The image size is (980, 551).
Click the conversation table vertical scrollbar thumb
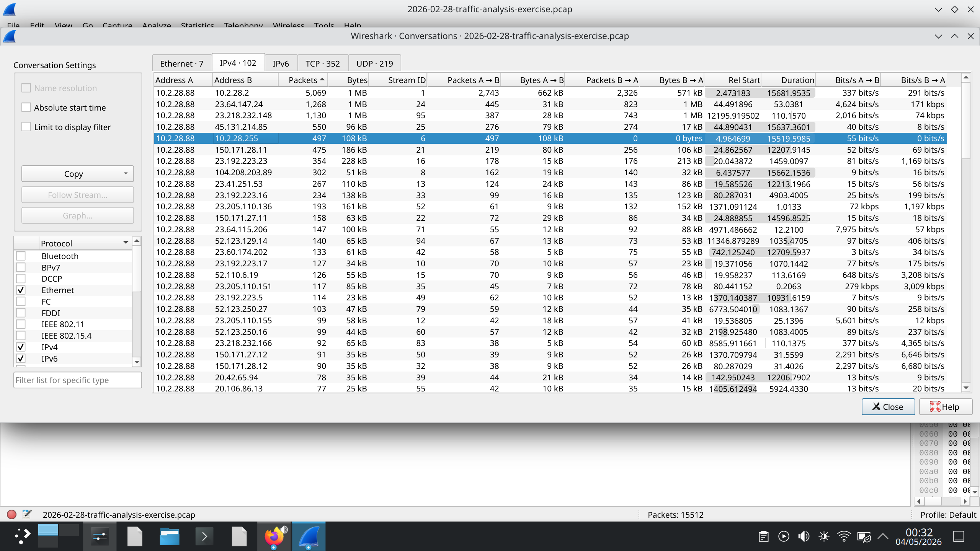[x=966, y=121]
